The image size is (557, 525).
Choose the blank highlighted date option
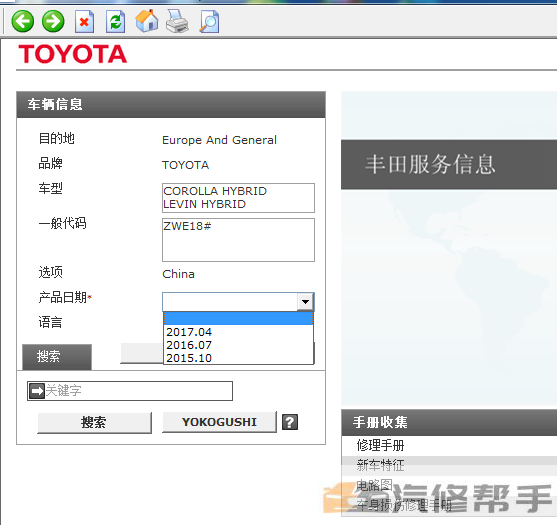point(238,319)
